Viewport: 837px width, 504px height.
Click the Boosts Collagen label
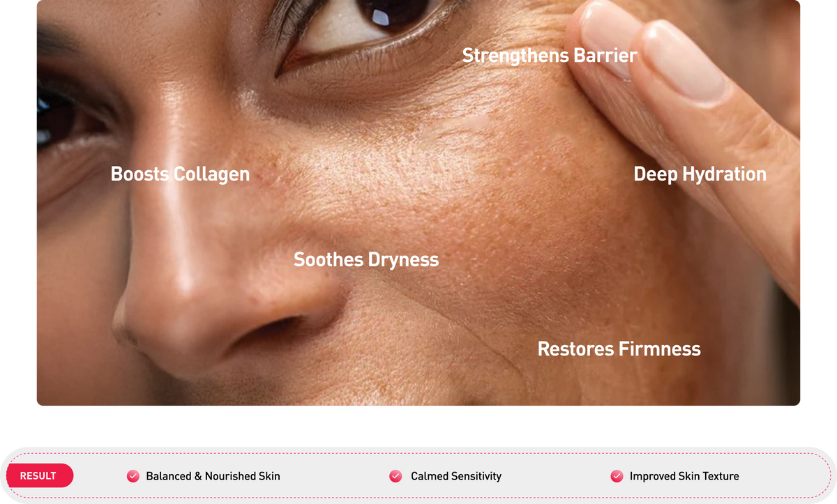tap(180, 174)
